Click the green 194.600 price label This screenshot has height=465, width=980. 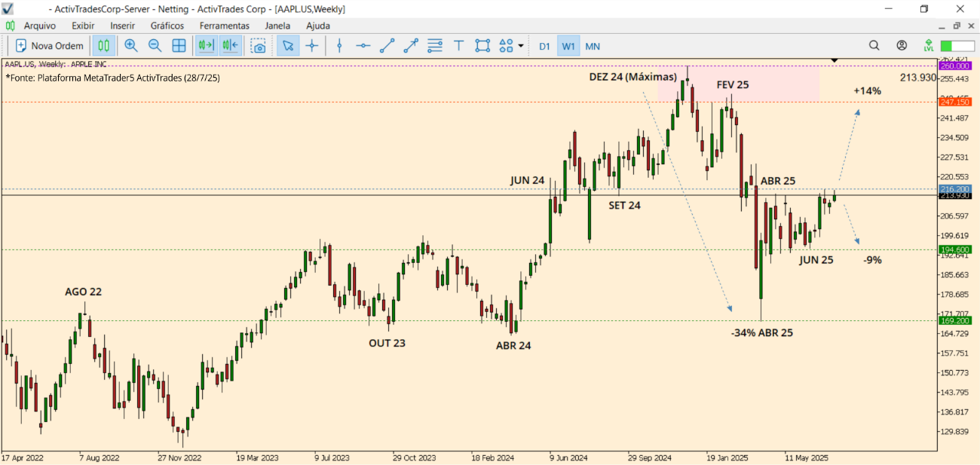[954, 249]
